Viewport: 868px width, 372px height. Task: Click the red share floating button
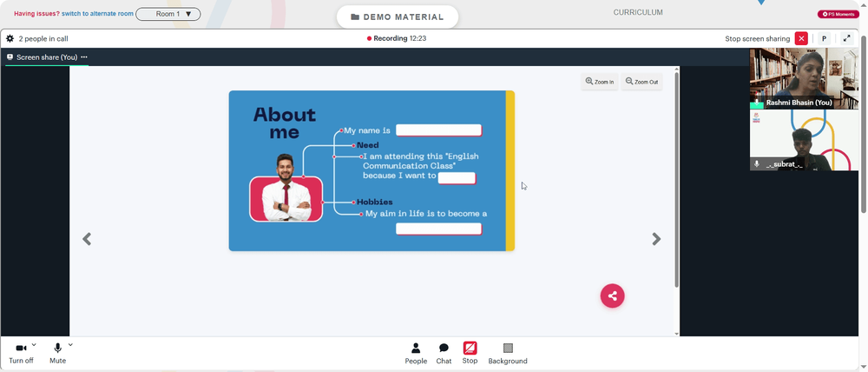coord(612,296)
